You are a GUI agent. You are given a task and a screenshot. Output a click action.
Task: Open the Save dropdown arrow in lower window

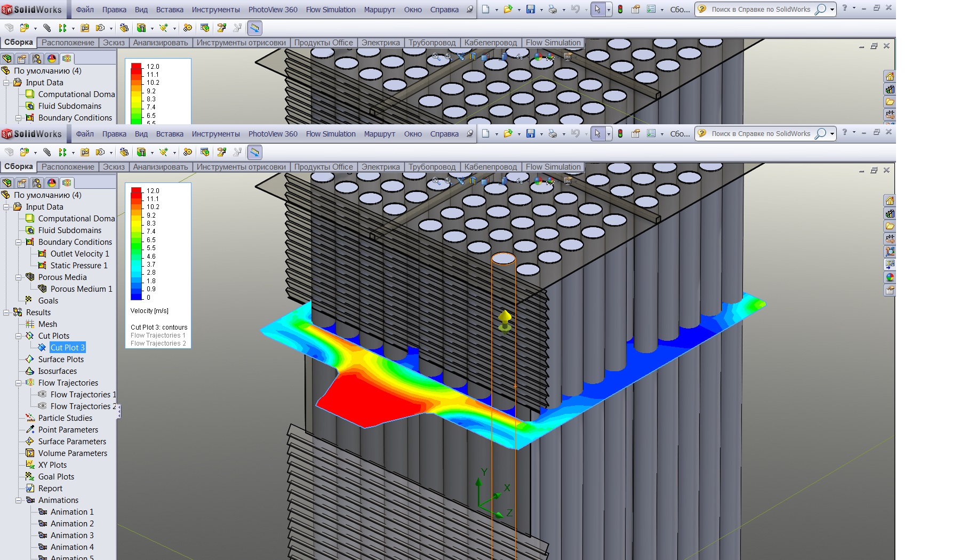(x=541, y=134)
